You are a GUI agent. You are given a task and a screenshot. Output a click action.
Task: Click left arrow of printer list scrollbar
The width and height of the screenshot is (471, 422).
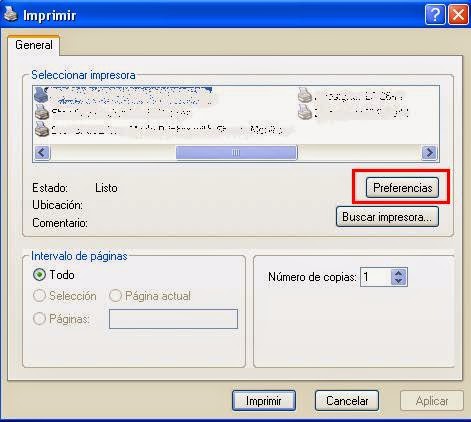42,153
